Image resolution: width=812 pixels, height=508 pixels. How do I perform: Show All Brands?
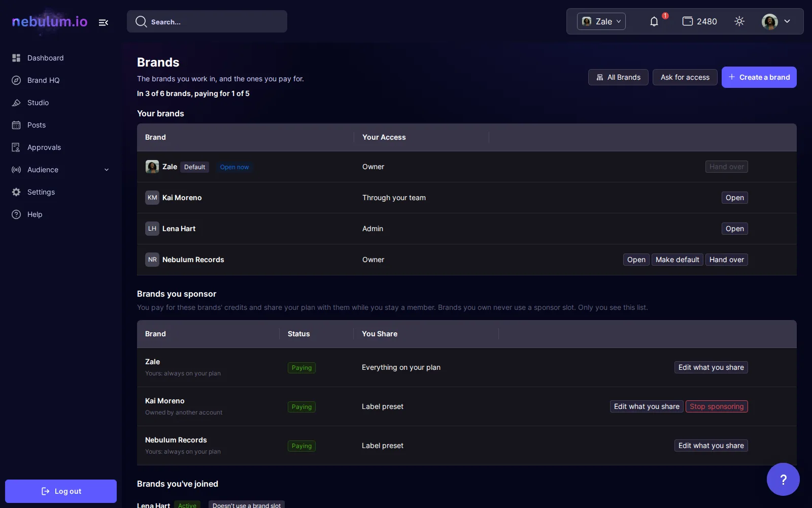[618, 77]
